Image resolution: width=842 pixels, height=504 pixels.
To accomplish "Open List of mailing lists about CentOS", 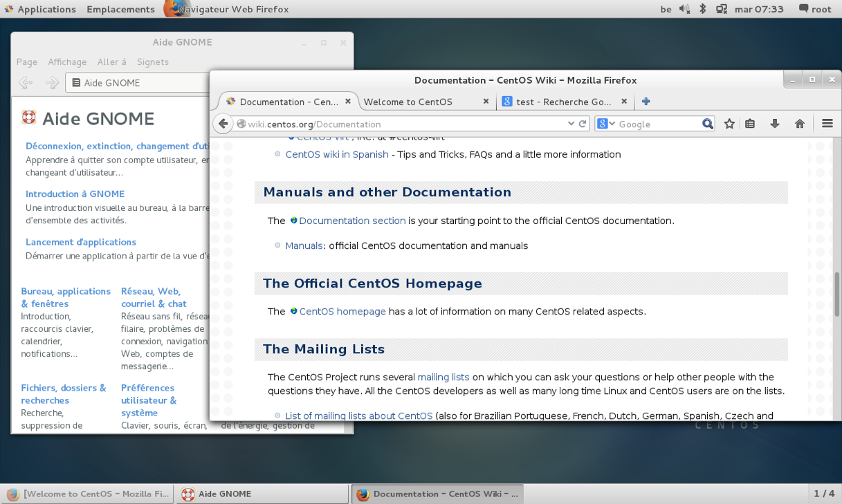I will coord(358,416).
